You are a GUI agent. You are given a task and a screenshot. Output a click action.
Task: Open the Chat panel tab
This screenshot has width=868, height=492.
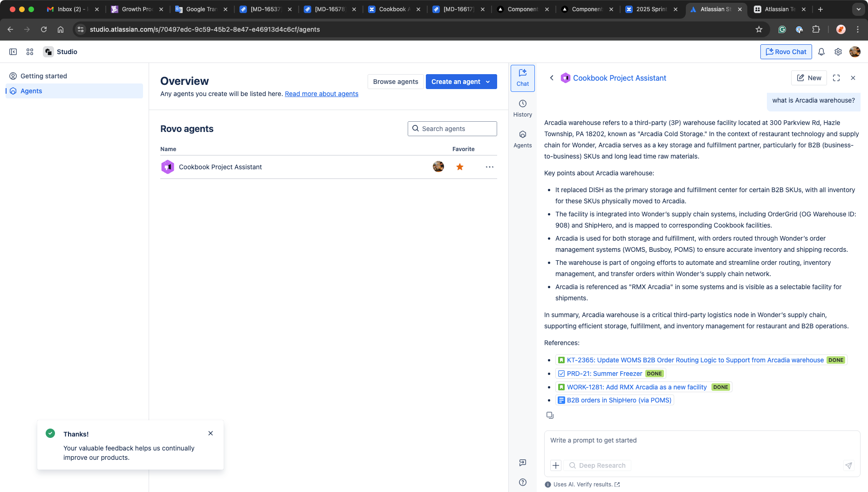tap(523, 78)
